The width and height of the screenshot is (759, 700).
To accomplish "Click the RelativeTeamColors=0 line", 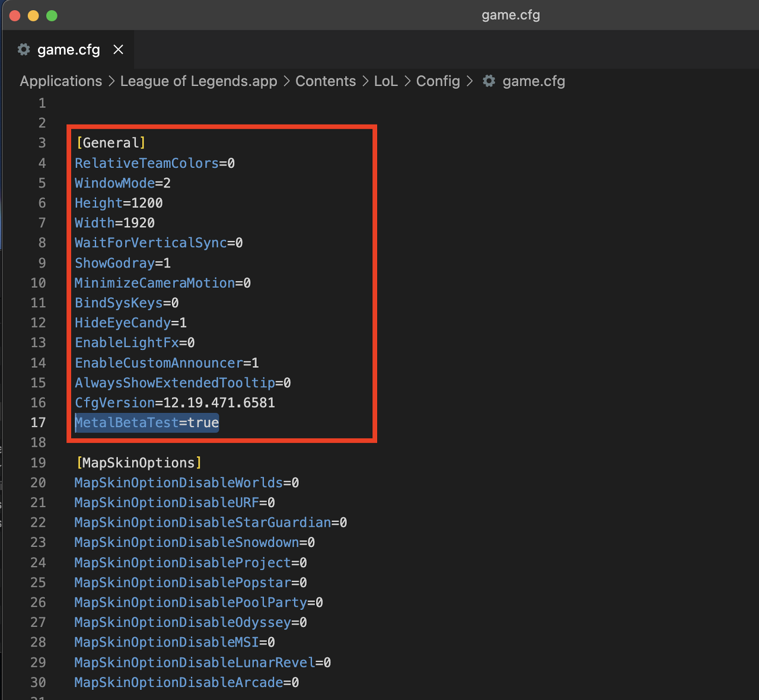I will [155, 163].
